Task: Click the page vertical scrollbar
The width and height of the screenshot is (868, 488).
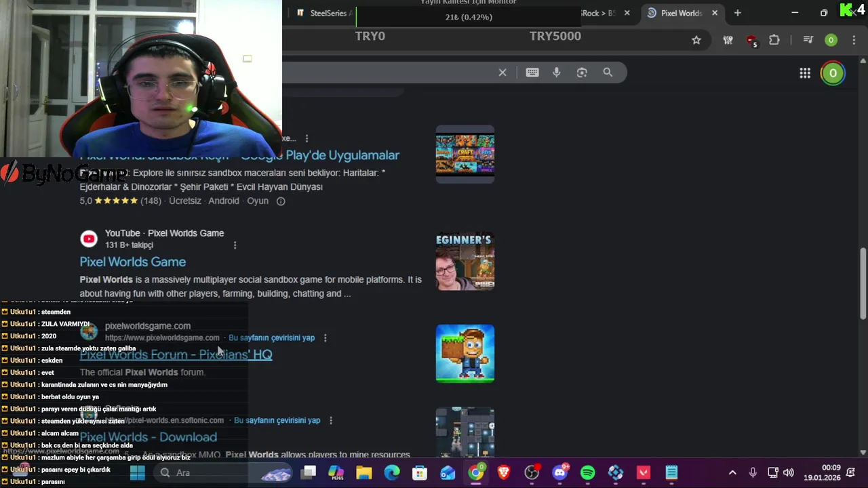Action: point(863,283)
